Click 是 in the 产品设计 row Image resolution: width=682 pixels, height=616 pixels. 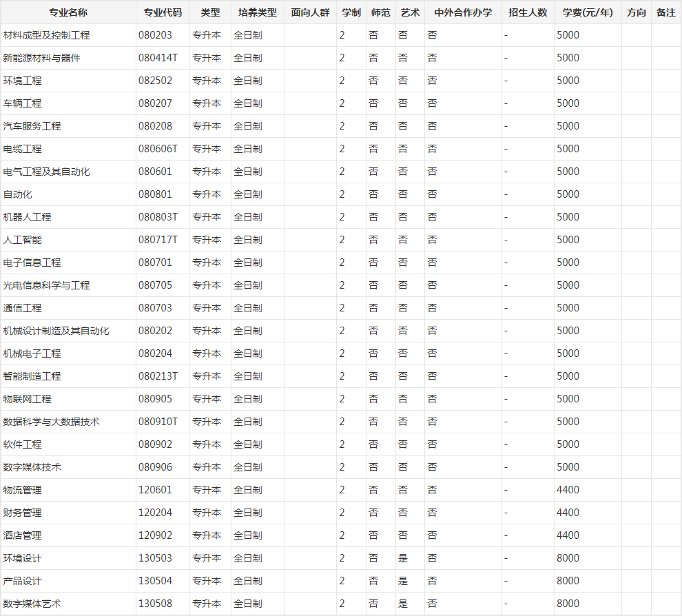403,581
